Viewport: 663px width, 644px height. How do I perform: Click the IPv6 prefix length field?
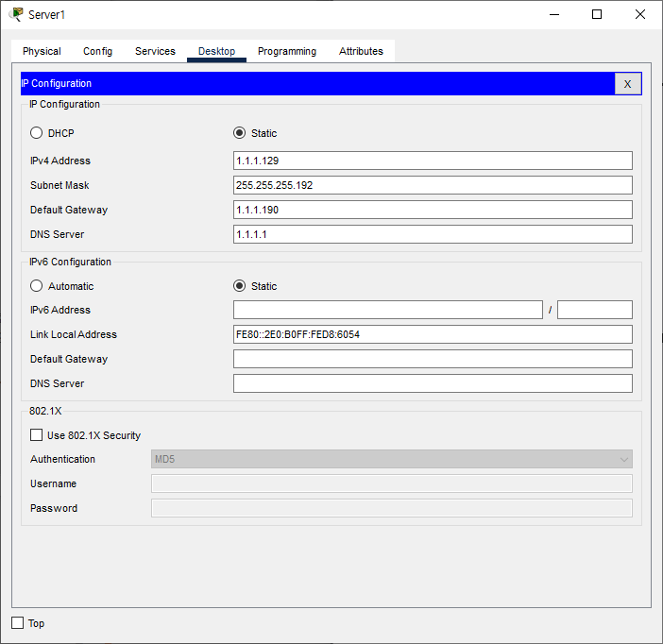[x=594, y=310]
